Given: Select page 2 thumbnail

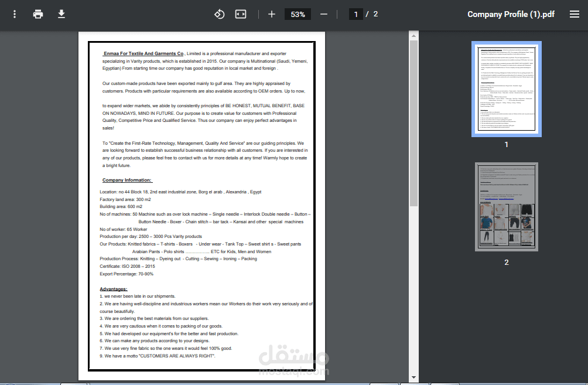Looking at the screenshot, I should [506, 207].
